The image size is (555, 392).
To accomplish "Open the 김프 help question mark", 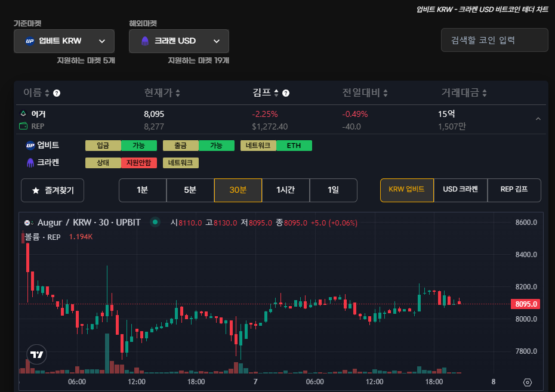I will pos(286,93).
